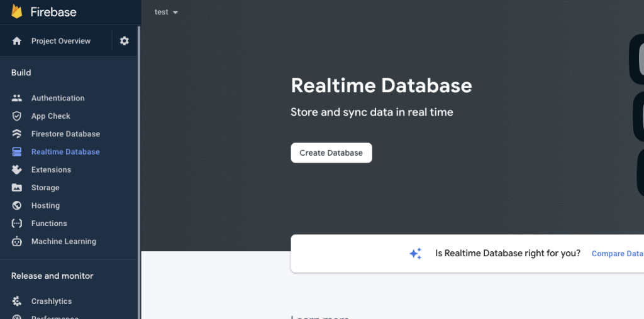Click 'Store and sync data in real time' text

(372, 112)
